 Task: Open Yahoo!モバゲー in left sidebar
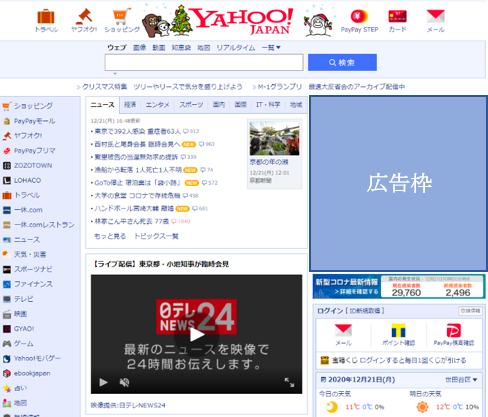(37, 358)
